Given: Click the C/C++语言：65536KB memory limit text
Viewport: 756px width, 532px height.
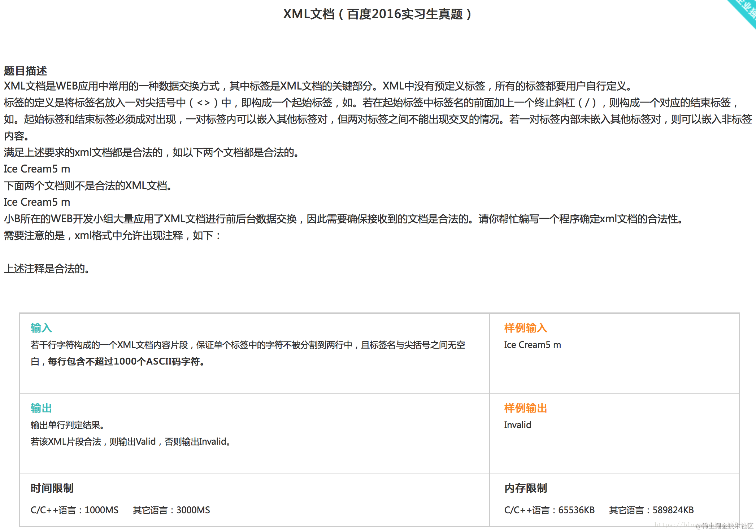Looking at the screenshot, I should tap(549, 510).
